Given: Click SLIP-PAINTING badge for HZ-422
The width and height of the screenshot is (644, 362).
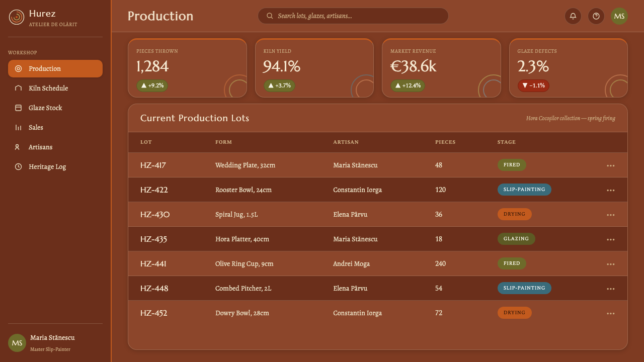Looking at the screenshot, I should [524, 190].
